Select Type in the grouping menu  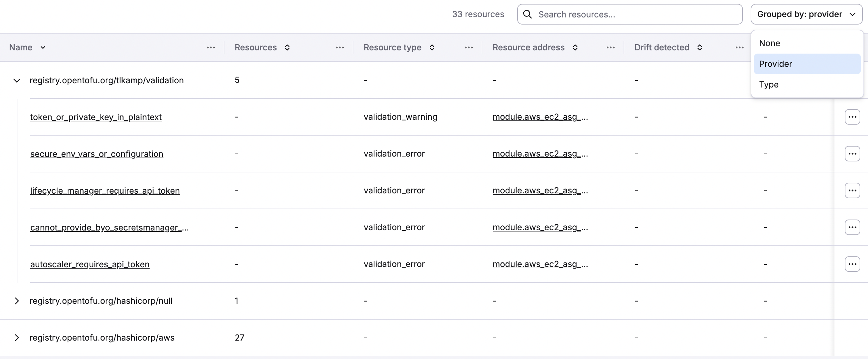(769, 84)
